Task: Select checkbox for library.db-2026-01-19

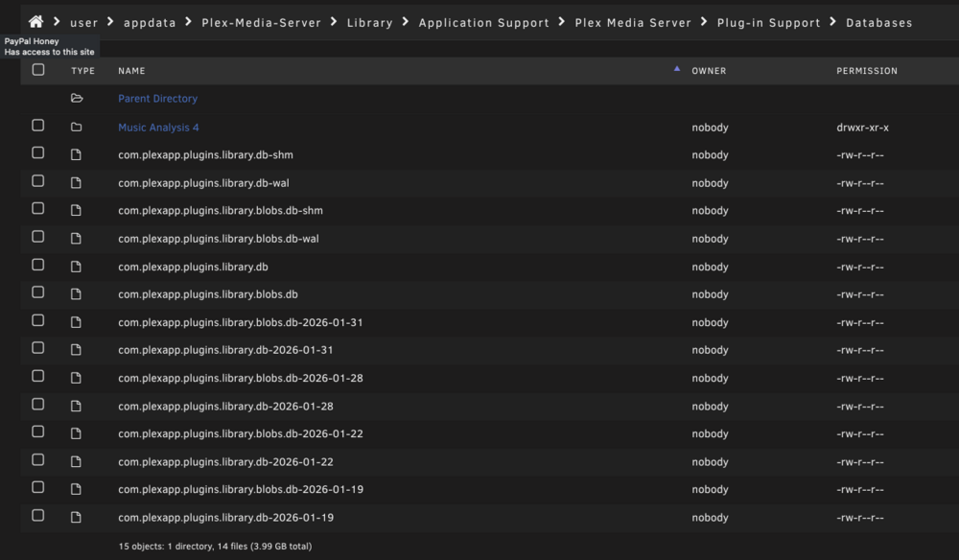Action: [x=38, y=515]
